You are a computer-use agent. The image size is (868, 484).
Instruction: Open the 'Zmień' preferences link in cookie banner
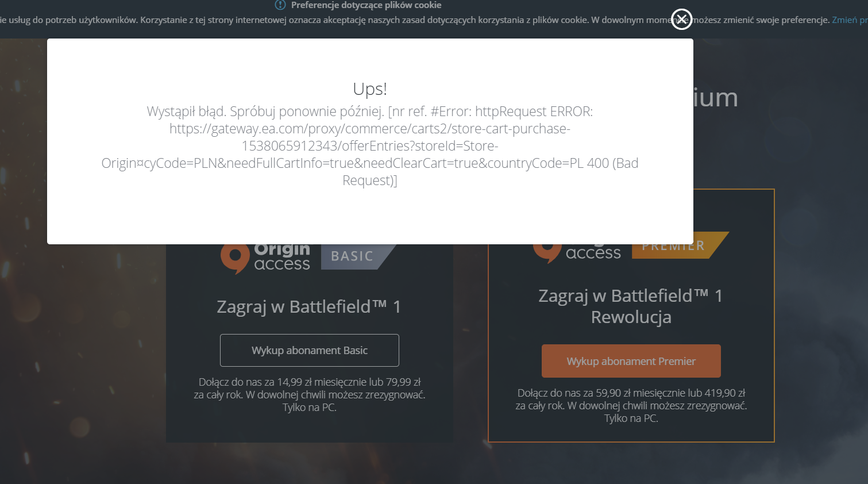pyautogui.click(x=844, y=20)
